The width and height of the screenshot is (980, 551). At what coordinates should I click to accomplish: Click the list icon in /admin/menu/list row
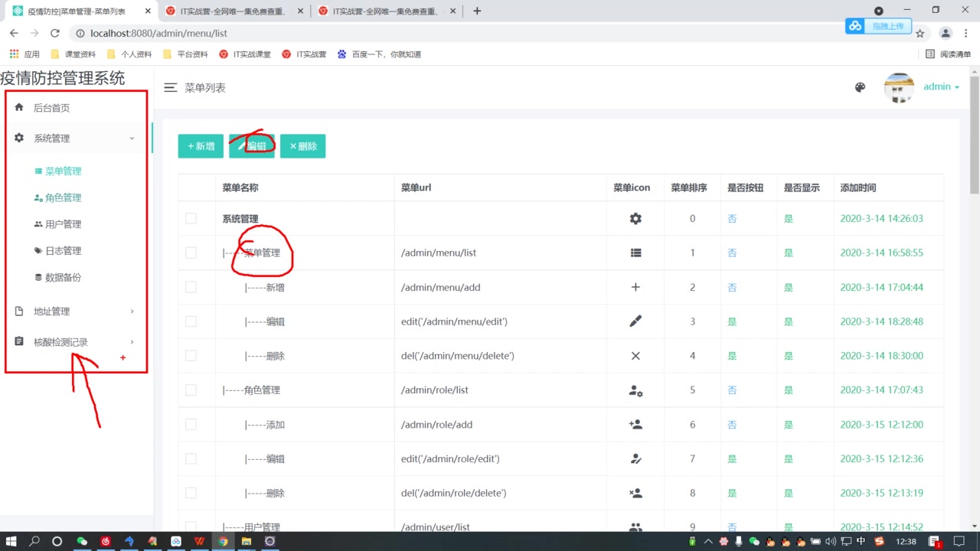(x=635, y=253)
